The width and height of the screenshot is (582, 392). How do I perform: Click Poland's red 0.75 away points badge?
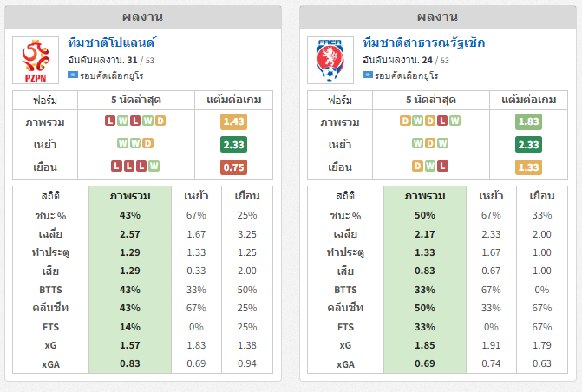point(234,167)
